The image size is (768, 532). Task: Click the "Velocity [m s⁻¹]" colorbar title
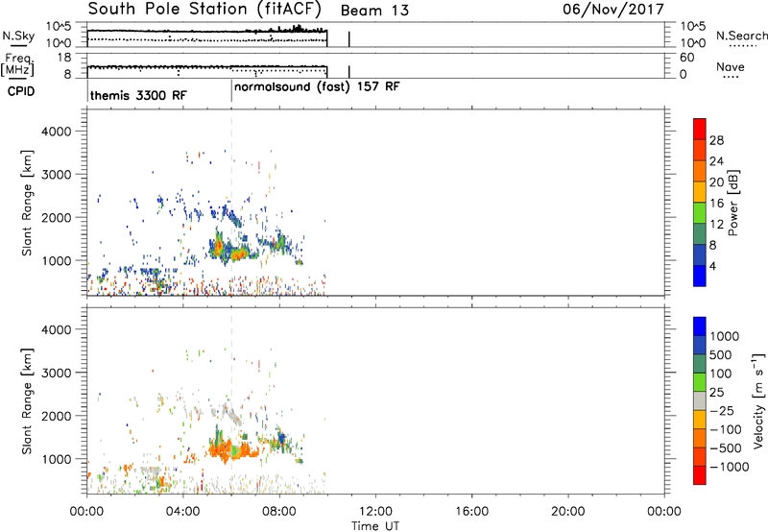coord(758,400)
